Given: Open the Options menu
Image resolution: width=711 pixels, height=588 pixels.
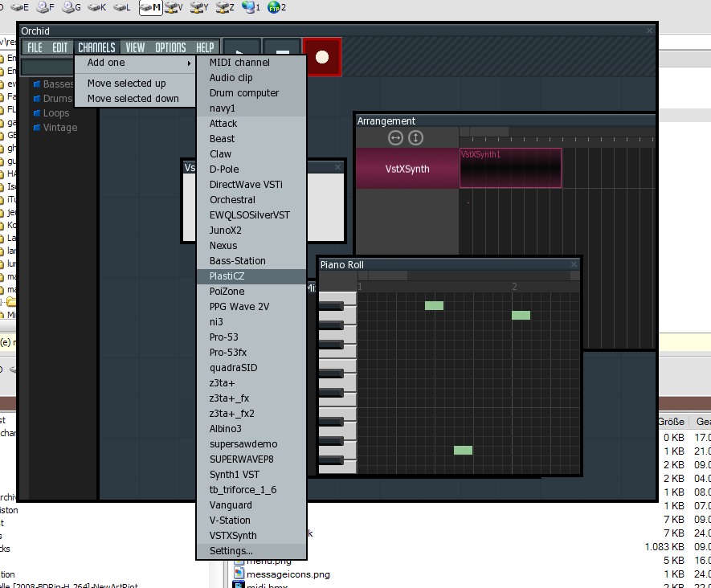Looking at the screenshot, I should tap(170, 47).
